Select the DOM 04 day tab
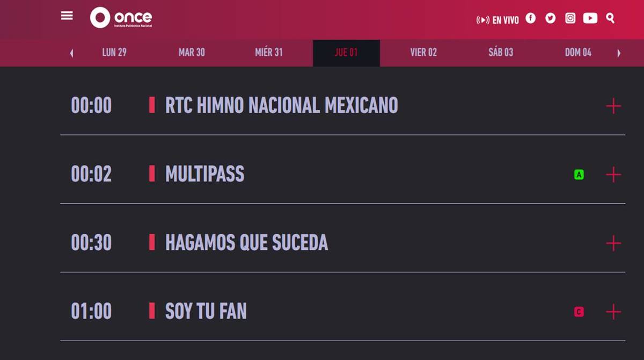This screenshot has height=360, width=644. (578, 53)
